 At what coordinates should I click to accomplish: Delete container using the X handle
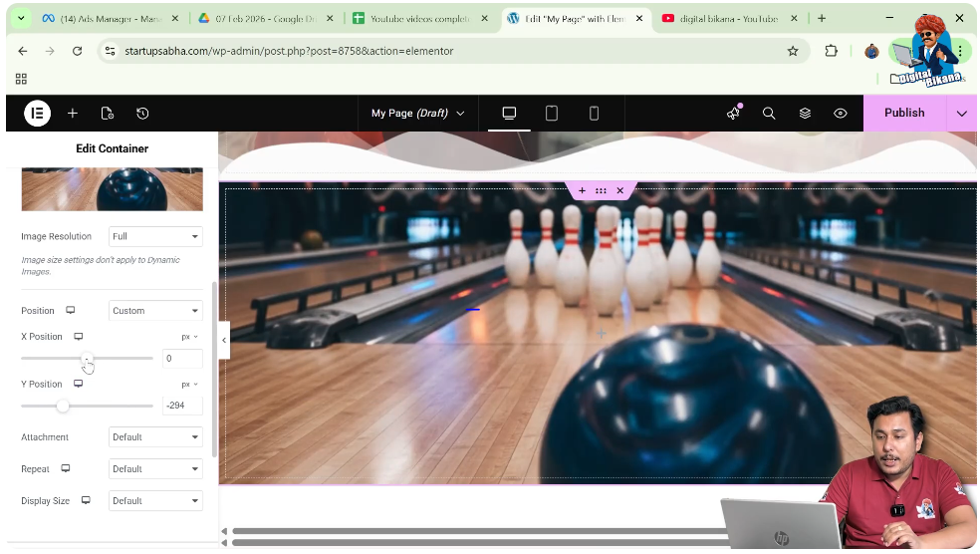click(x=619, y=190)
